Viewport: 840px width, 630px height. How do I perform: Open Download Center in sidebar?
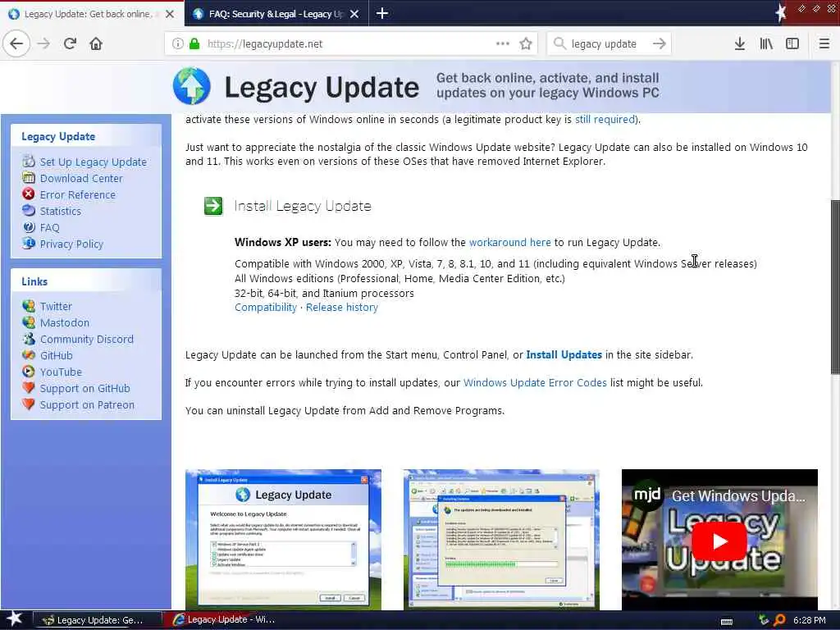point(81,178)
